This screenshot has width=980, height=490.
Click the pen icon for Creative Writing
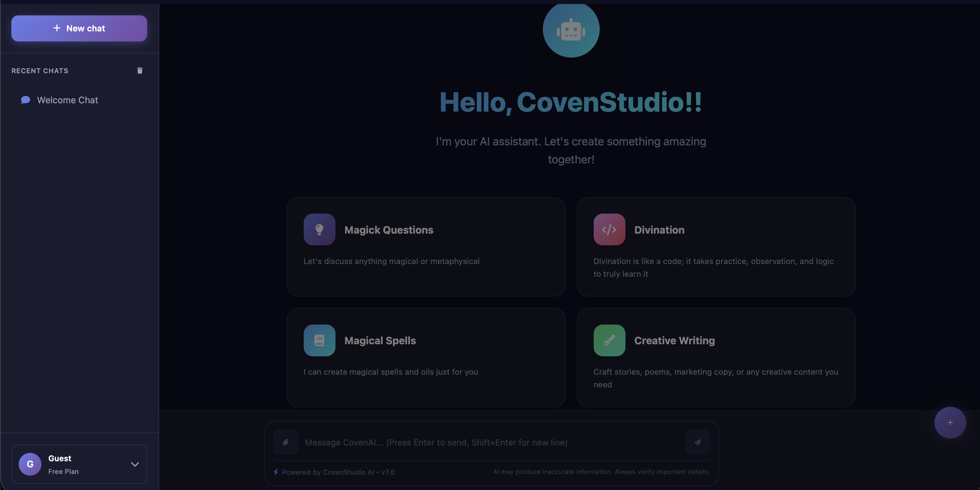[x=609, y=340]
